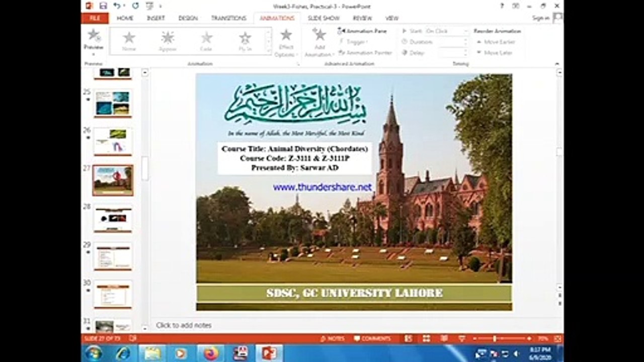Viewport: 644px width, 362px height.
Task: Click the PowerPoint taskbar icon
Action: [269, 353]
